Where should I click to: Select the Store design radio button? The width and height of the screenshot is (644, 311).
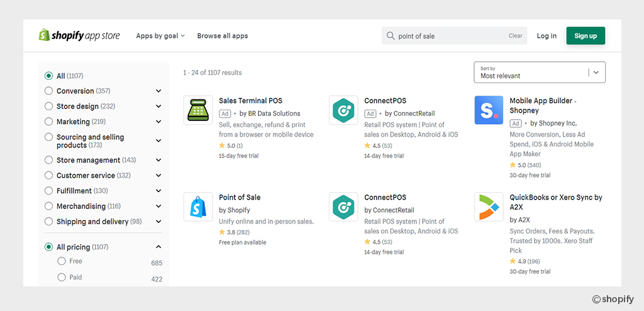click(x=48, y=106)
